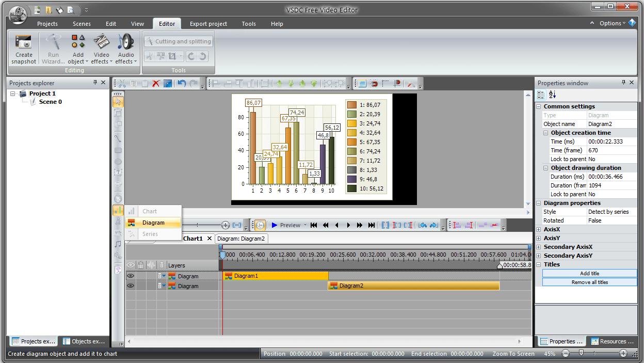
Task: Click the timeline playhead marker at start
Action: [x=222, y=255]
